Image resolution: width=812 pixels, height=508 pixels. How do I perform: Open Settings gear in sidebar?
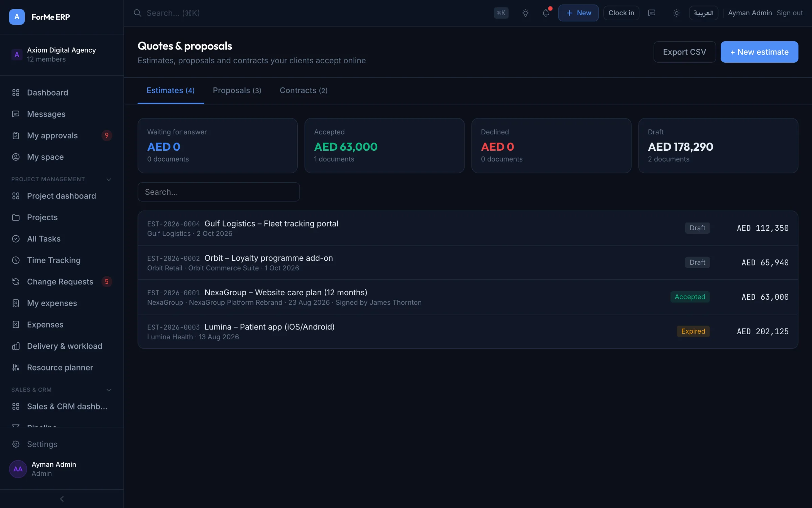tap(62, 444)
